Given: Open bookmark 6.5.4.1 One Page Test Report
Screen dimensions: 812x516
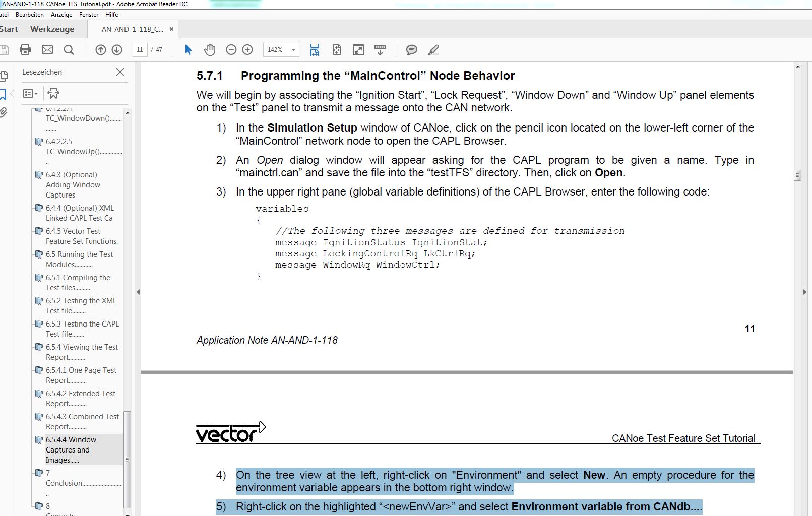Looking at the screenshot, I should [x=81, y=375].
